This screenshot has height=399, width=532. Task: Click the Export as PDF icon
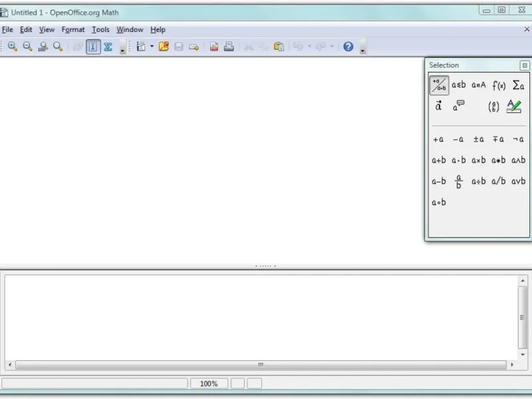[213, 47]
